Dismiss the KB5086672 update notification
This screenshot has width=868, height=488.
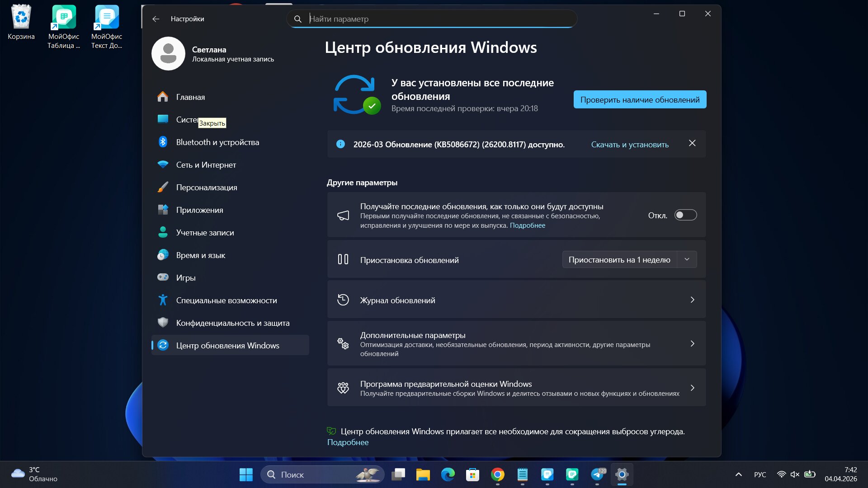point(692,143)
